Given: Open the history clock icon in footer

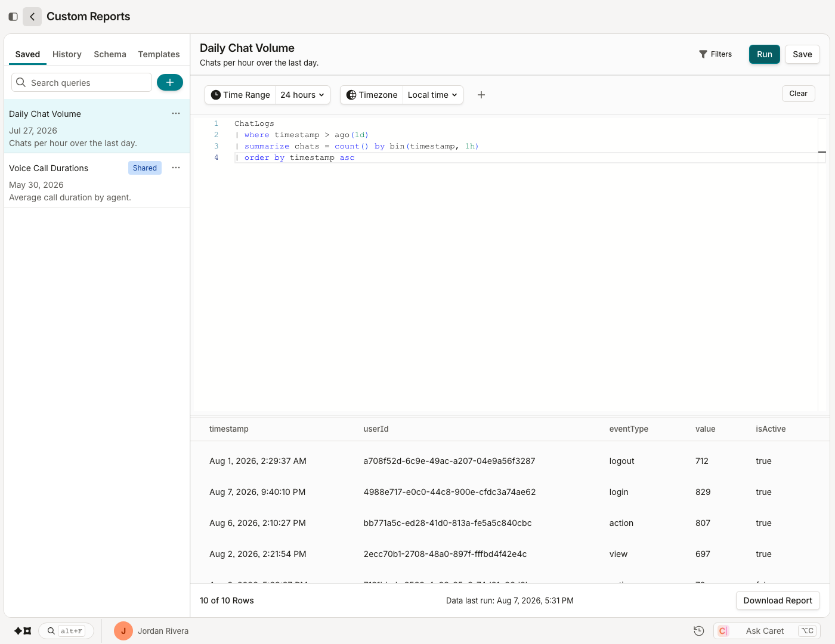Looking at the screenshot, I should point(699,631).
